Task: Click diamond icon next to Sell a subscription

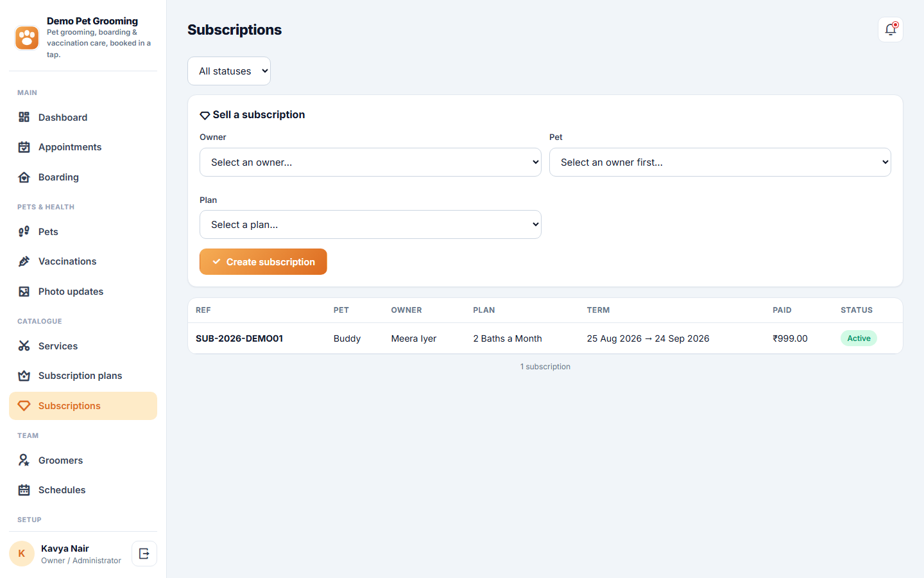Action: point(205,116)
